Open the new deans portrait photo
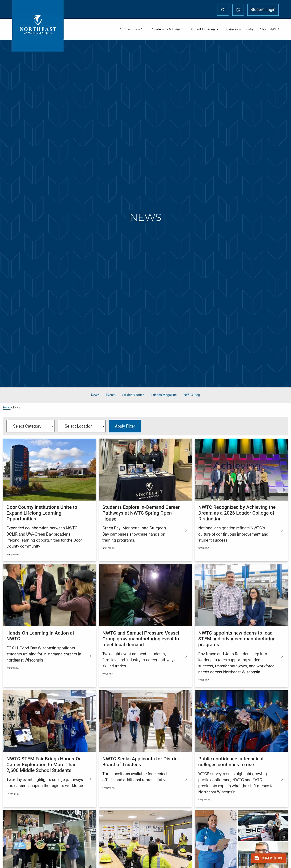The image size is (291, 868). tap(241, 595)
